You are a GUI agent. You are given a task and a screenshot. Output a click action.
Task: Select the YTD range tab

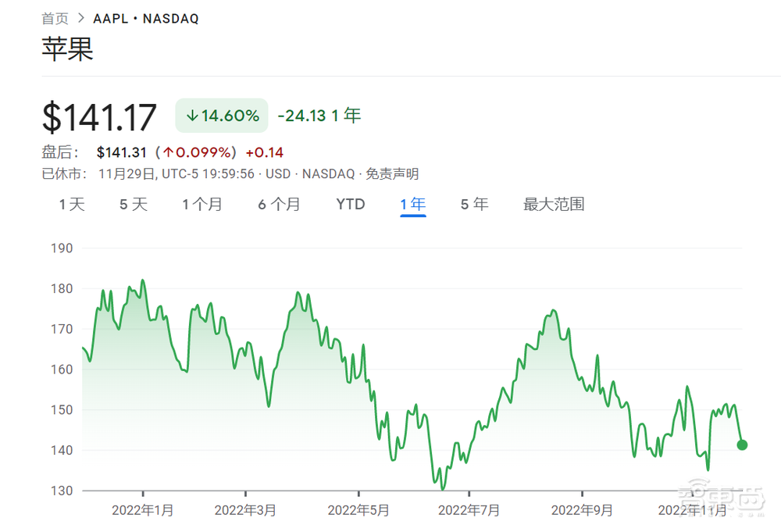point(351,205)
